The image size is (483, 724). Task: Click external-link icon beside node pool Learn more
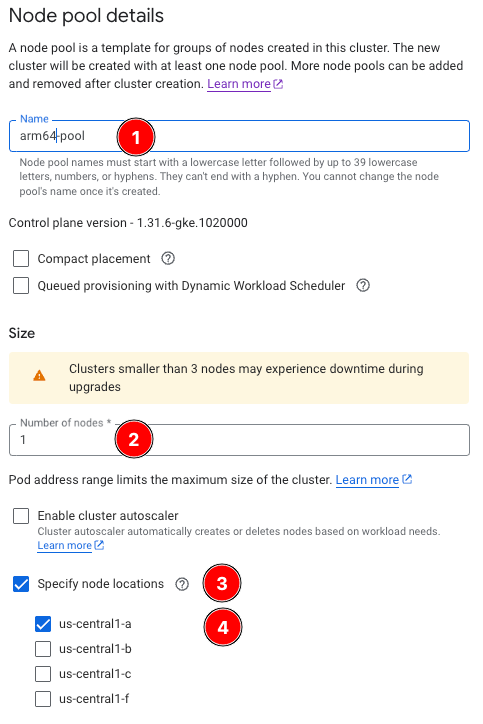coord(278,84)
